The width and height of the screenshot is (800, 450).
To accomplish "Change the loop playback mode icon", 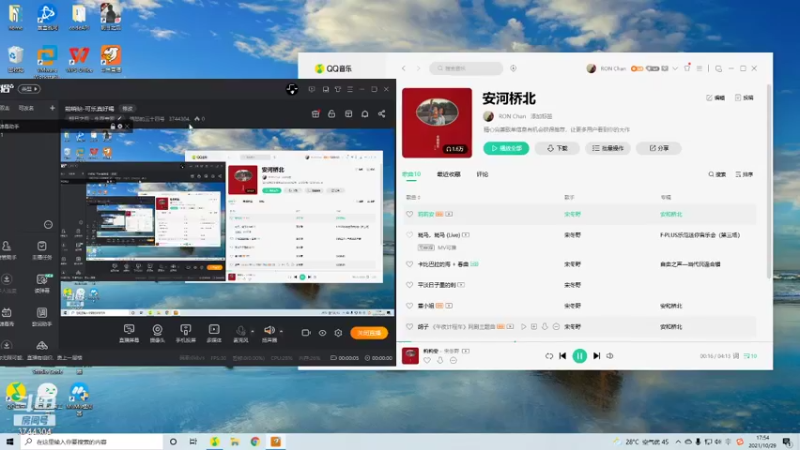I will (x=549, y=356).
